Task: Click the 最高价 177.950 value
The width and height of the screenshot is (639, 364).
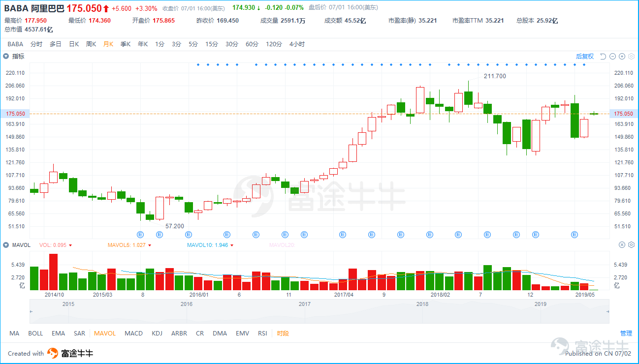Action: 35,21
